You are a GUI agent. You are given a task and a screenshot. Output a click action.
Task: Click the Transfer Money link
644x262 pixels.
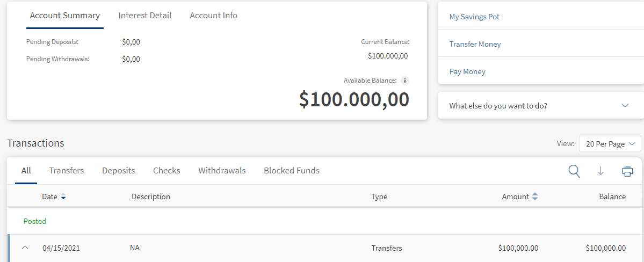click(x=475, y=44)
